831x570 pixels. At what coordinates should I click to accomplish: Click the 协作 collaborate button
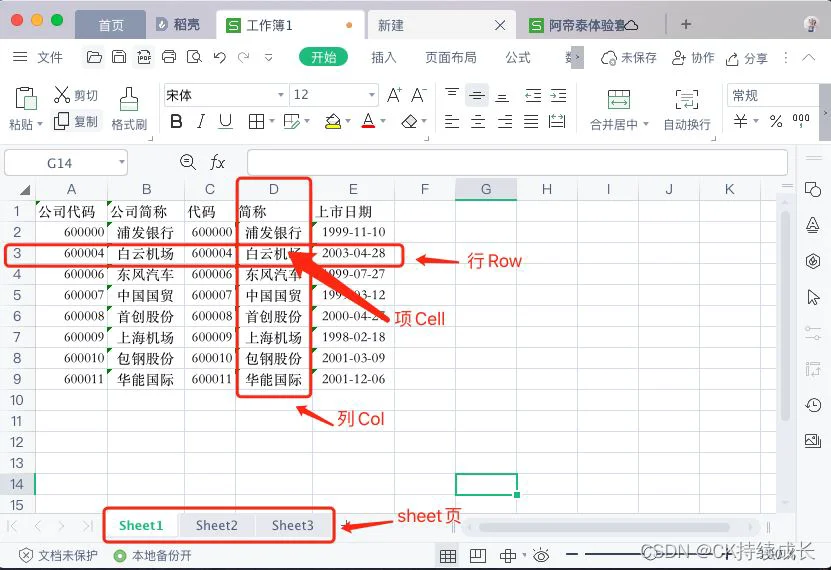693,58
